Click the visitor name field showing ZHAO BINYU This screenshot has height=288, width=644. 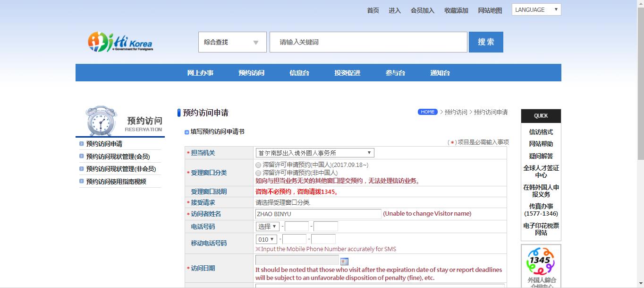[317, 213]
